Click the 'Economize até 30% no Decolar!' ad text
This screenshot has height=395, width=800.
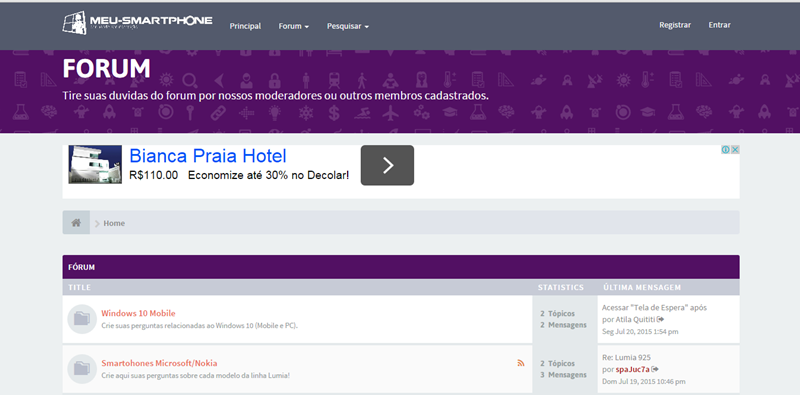pos(268,176)
